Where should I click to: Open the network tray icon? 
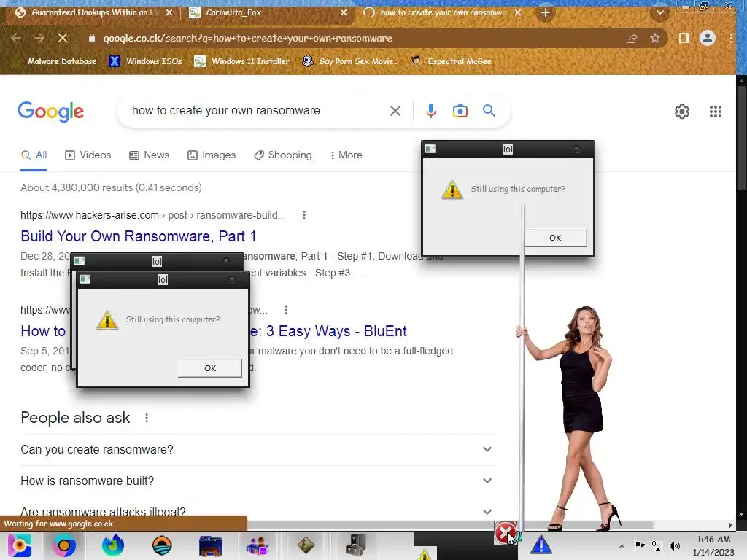657,546
